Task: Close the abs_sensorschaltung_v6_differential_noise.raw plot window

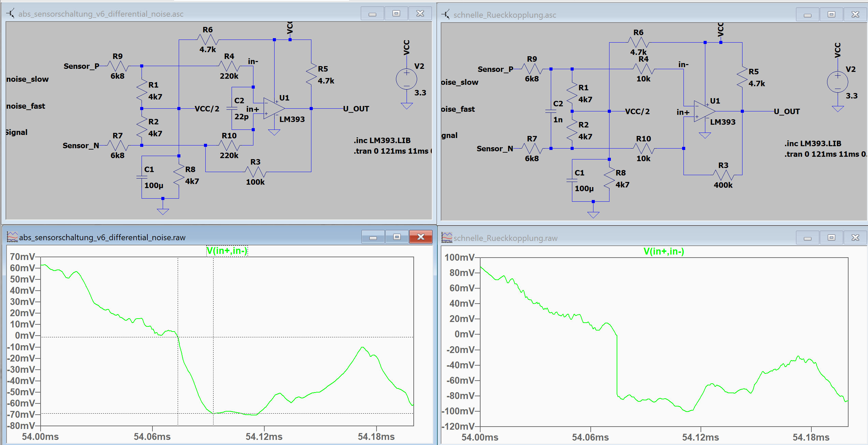Action: point(421,237)
